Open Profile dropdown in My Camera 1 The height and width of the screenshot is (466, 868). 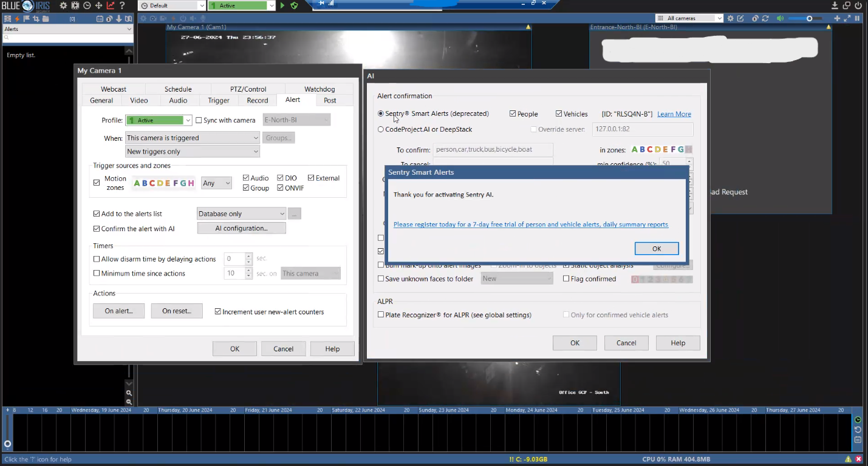point(159,120)
